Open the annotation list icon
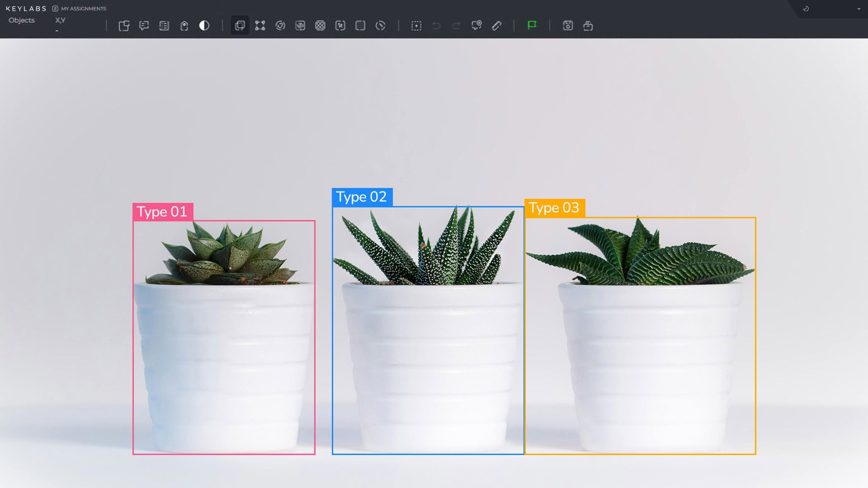This screenshot has height=488, width=868. click(x=164, y=26)
